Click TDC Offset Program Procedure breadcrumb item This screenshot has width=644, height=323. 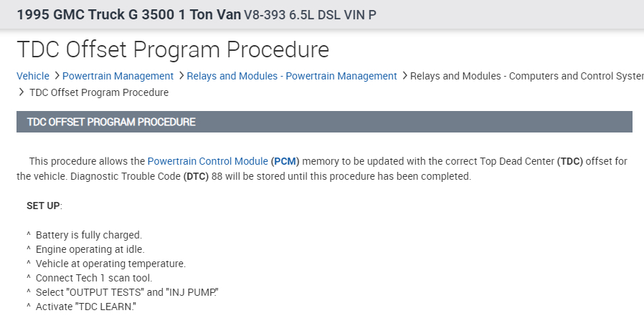tap(99, 92)
